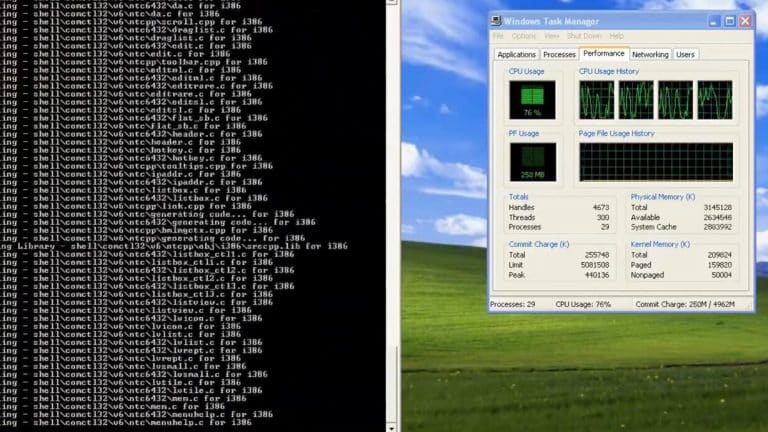This screenshot has width=768, height=432.
Task: Click console line with ntc\menuhelp.c
Action: [x=126, y=422]
